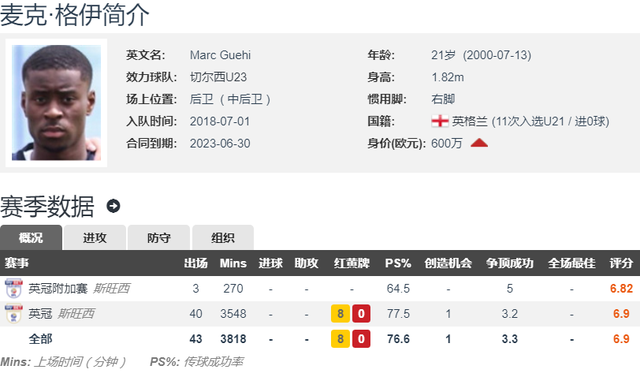This screenshot has height=377, width=640.
Task: Click the red card count in 全部 row
Action: [361, 339]
